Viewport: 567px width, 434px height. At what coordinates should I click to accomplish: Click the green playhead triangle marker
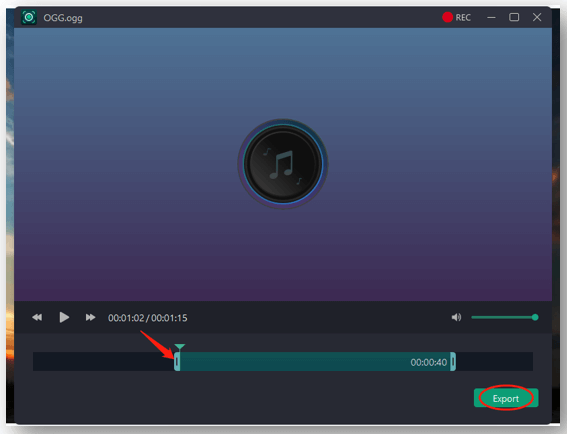[180, 347]
